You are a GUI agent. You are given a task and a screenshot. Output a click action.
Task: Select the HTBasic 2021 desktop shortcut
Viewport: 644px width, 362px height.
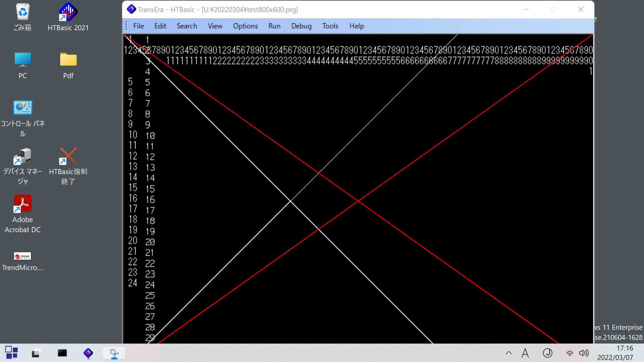click(68, 17)
